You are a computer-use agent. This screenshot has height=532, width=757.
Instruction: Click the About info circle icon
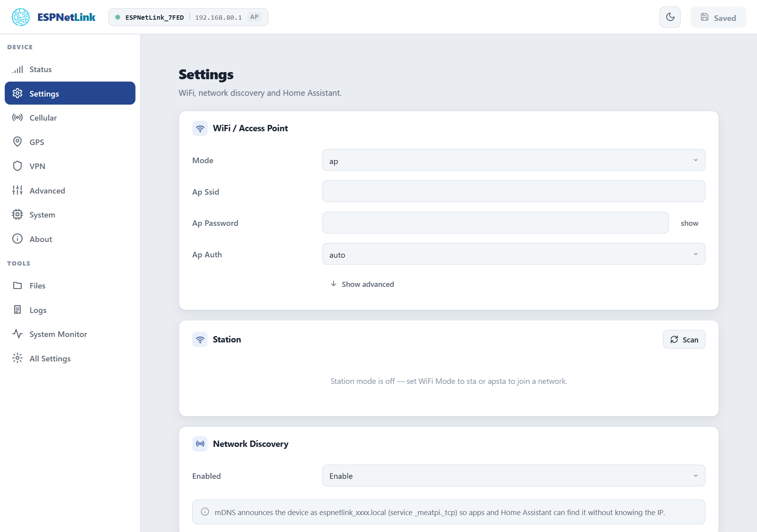tap(17, 239)
